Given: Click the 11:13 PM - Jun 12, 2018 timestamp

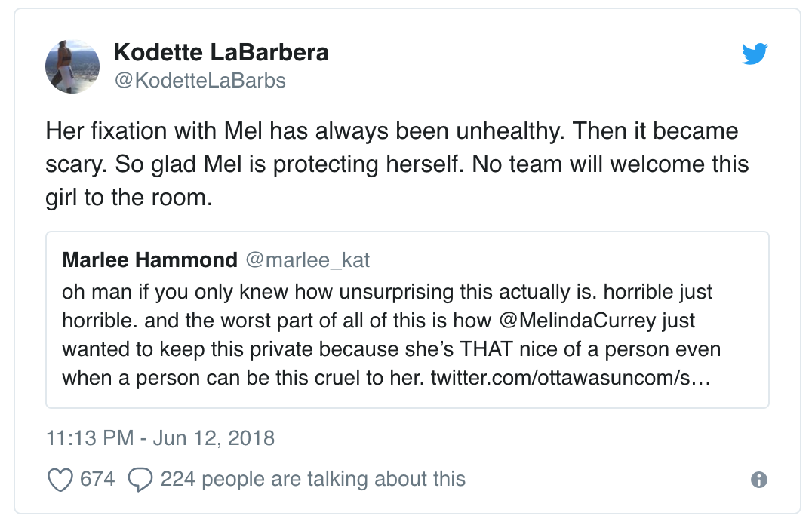Looking at the screenshot, I should pyautogui.click(x=161, y=438).
